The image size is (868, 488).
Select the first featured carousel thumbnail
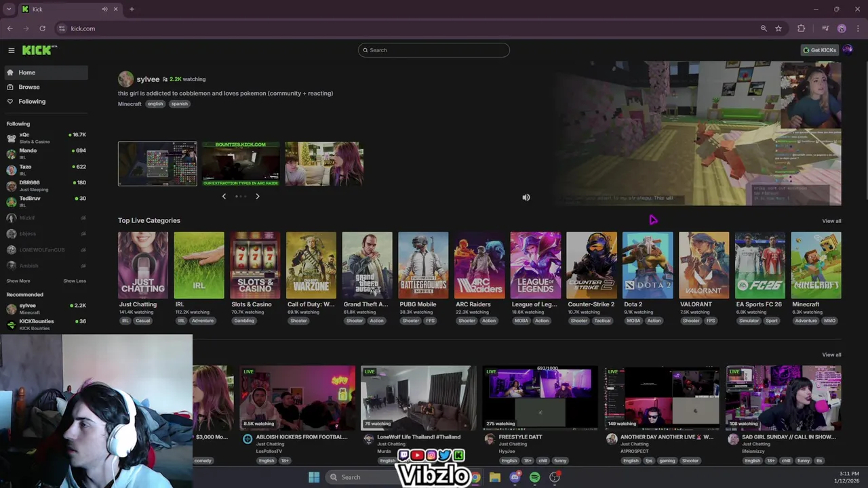(157, 163)
